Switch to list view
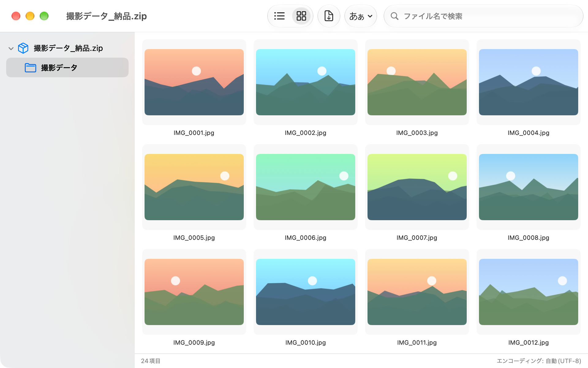This screenshot has height=368, width=588. (279, 16)
